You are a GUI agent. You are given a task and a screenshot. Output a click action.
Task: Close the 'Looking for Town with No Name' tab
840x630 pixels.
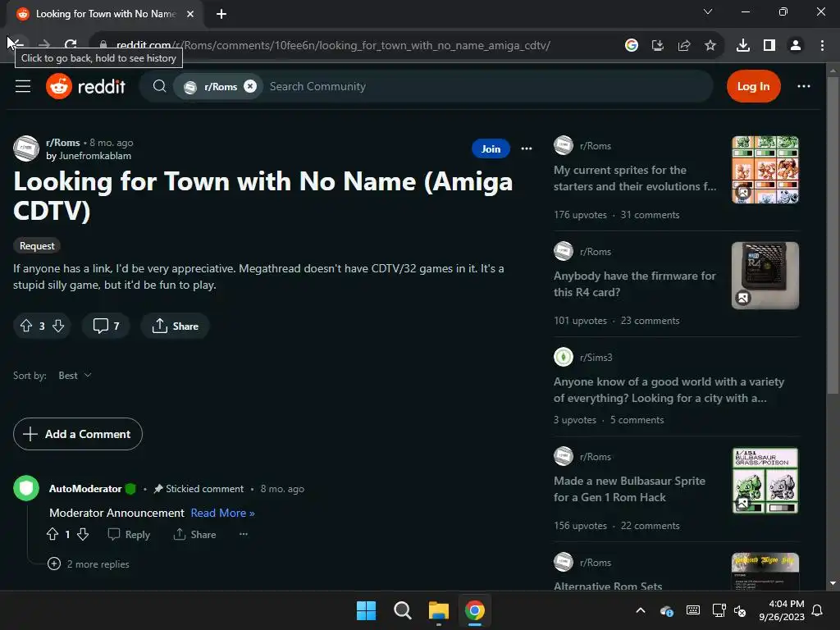(190, 14)
